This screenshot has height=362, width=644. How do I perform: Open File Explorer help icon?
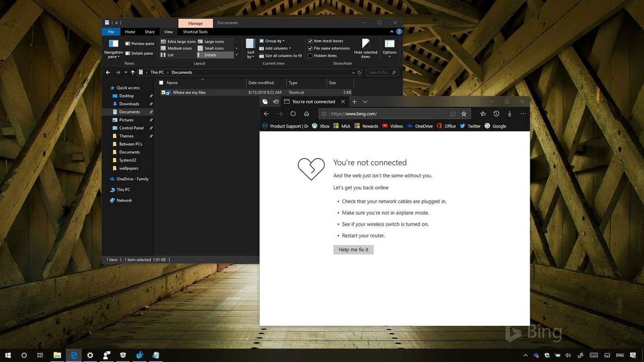coord(399,32)
